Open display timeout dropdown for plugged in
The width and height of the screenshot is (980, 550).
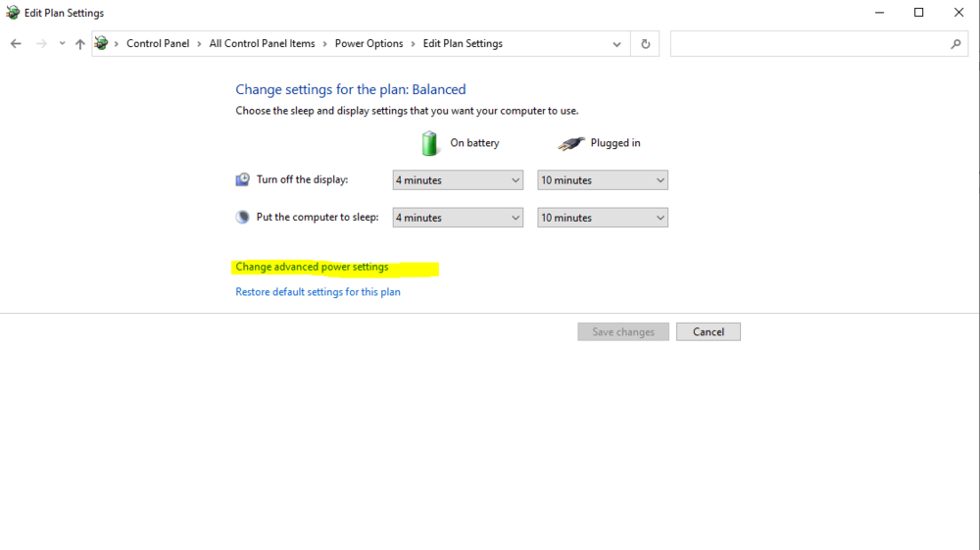point(603,180)
